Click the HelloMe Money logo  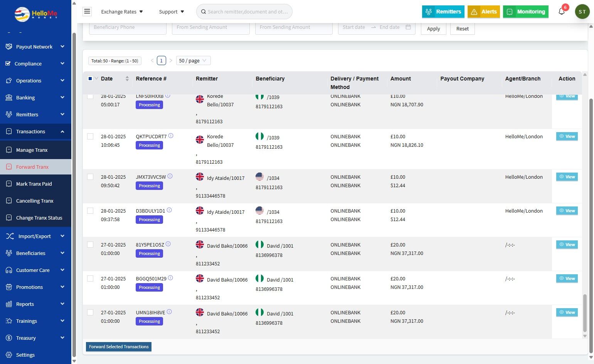click(36, 14)
